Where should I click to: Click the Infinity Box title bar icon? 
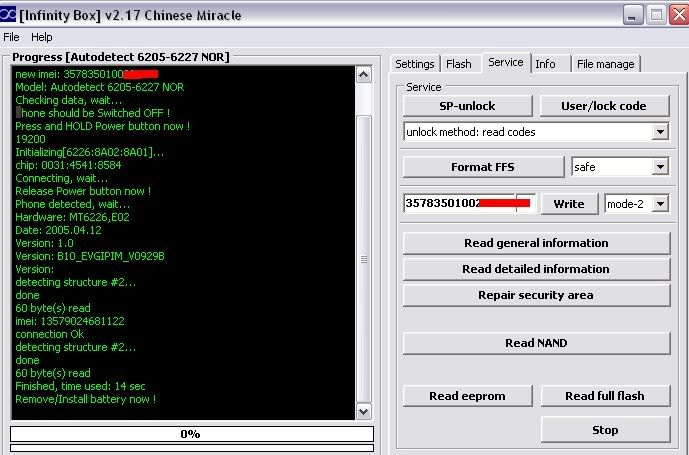[7, 15]
